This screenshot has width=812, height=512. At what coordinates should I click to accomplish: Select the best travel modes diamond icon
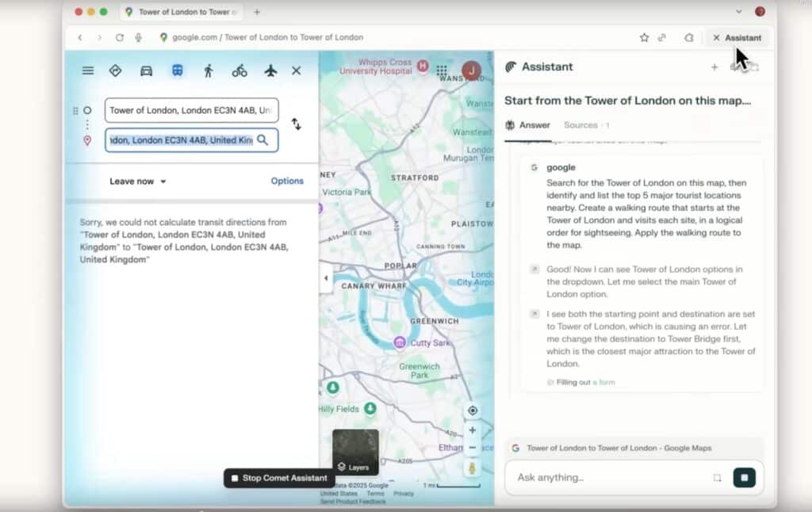116,71
